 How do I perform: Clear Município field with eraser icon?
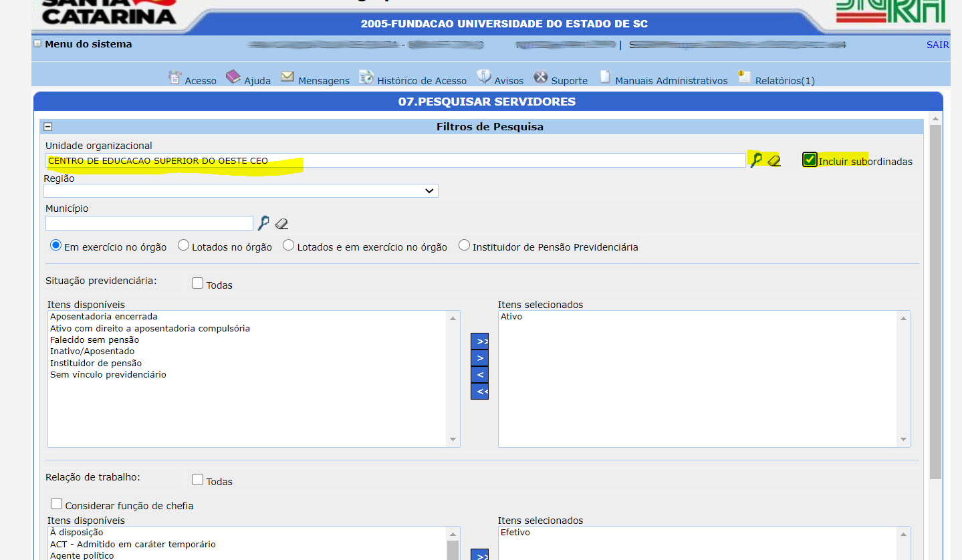281,223
